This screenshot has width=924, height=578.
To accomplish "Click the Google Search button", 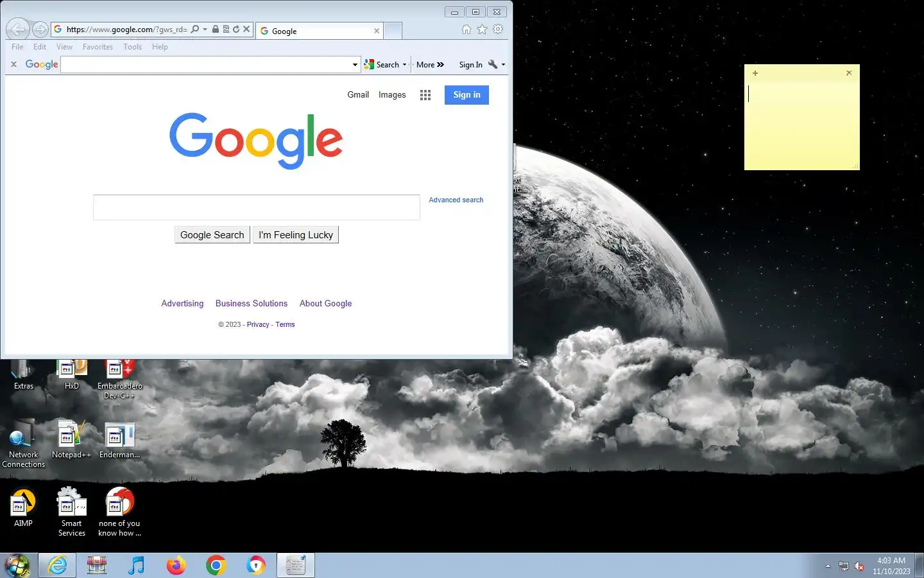I will pos(212,234).
